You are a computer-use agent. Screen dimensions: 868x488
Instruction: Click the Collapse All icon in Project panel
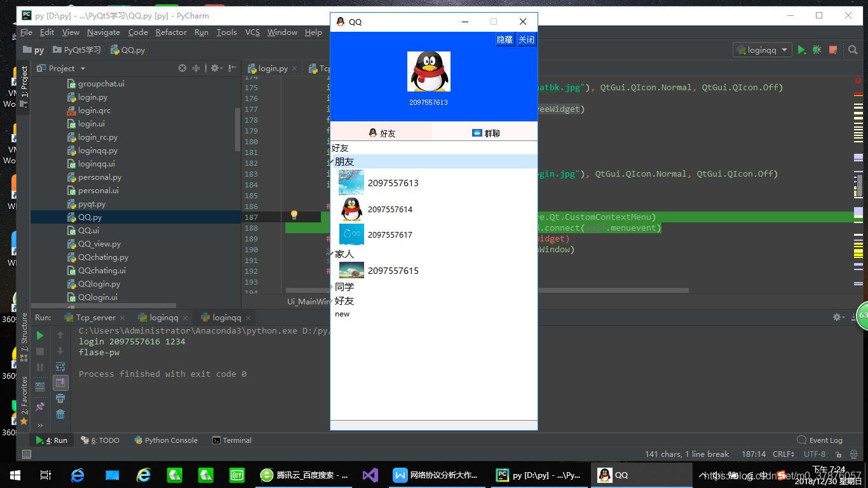pyautogui.click(x=196, y=68)
